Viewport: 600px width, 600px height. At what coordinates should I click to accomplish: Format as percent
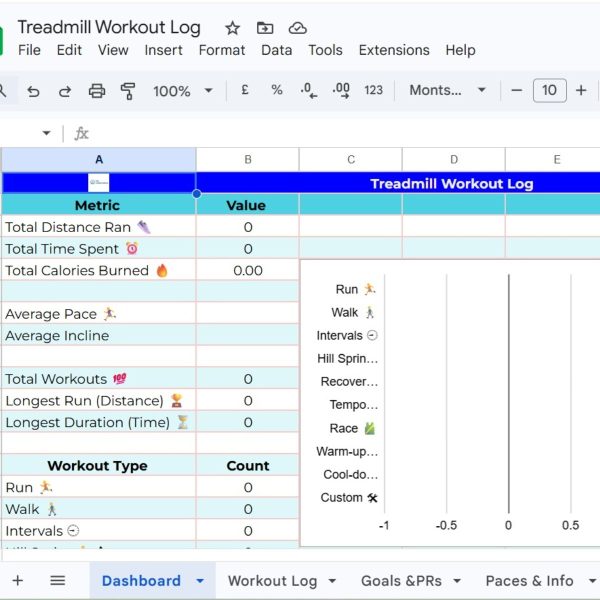pyautogui.click(x=277, y=90)
